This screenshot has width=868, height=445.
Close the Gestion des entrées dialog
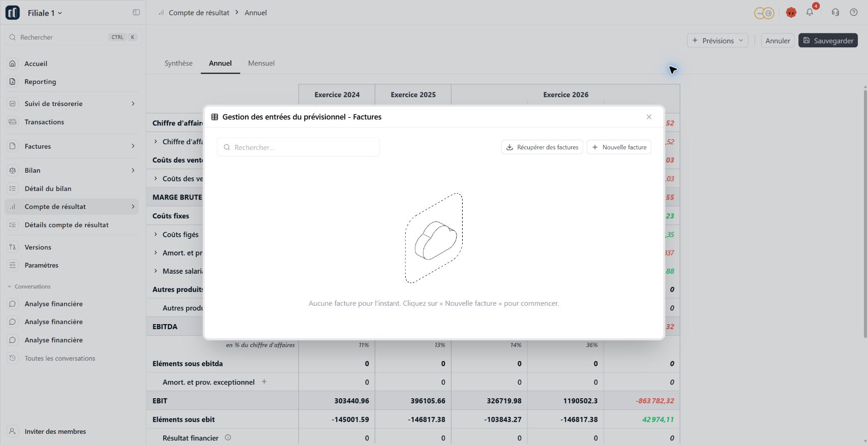[649, 117]
